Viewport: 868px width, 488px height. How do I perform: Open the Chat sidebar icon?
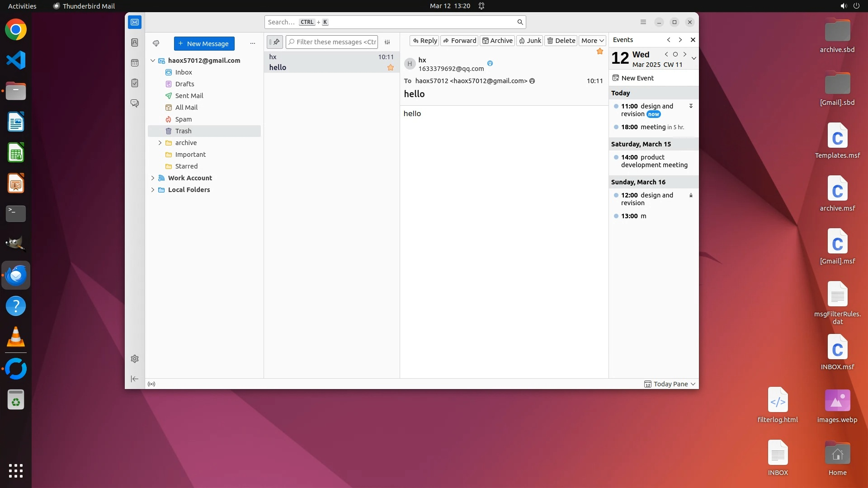[x=135, y=103]
